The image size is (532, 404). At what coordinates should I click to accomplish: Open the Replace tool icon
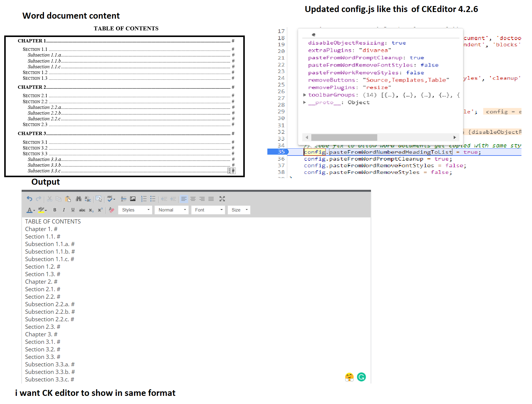click(88, 199)
